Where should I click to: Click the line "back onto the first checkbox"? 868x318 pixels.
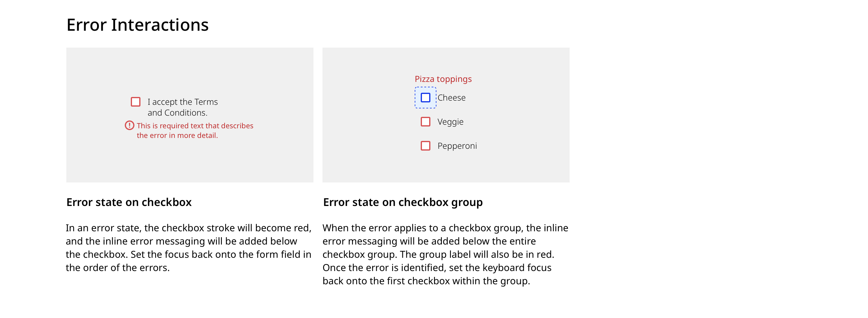click(x=426, y=281)
